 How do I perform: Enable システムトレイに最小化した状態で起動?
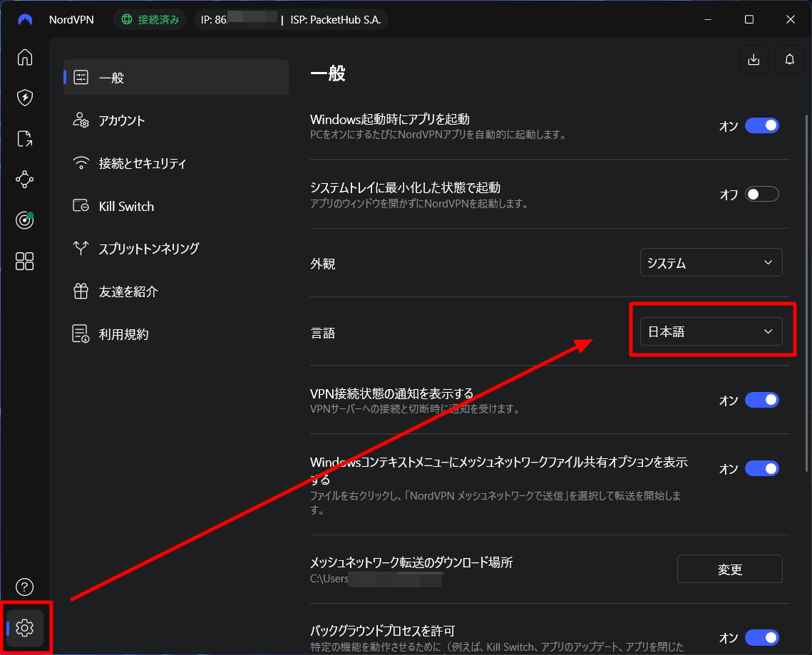tap(762, 193)
